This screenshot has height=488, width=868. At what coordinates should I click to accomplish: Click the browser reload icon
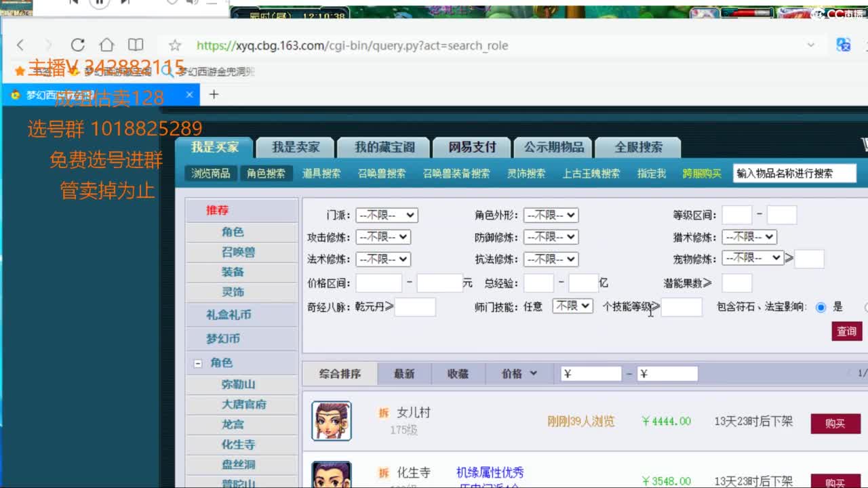point(77,45)
